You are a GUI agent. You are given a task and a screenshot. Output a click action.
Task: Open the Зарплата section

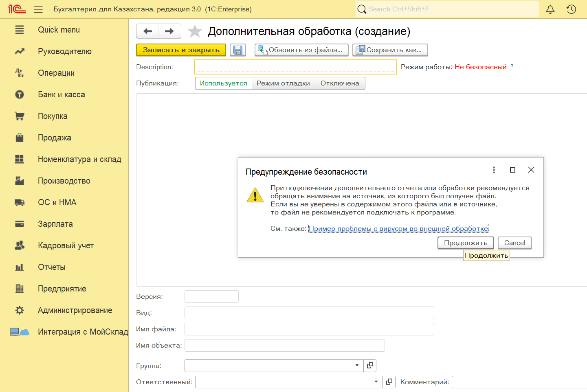pos(55,224)
